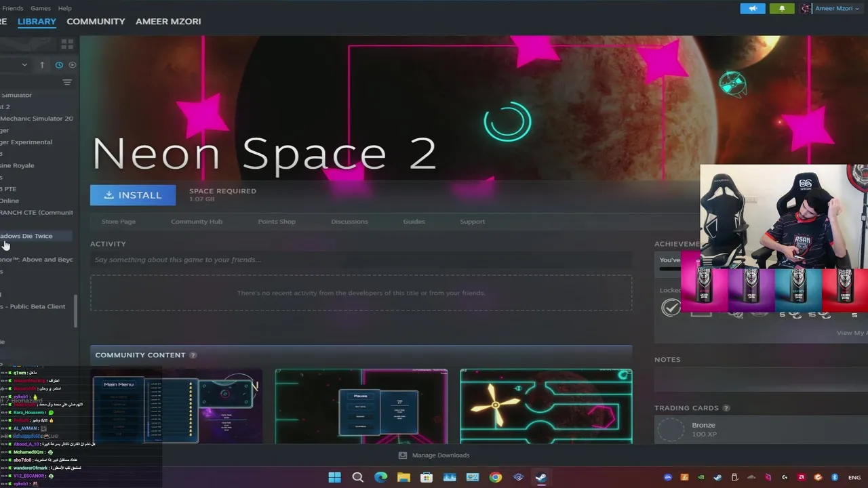This screenshot has width=868, height=488.
Task: Click the ENG language indicator
Action: [854, 477]
